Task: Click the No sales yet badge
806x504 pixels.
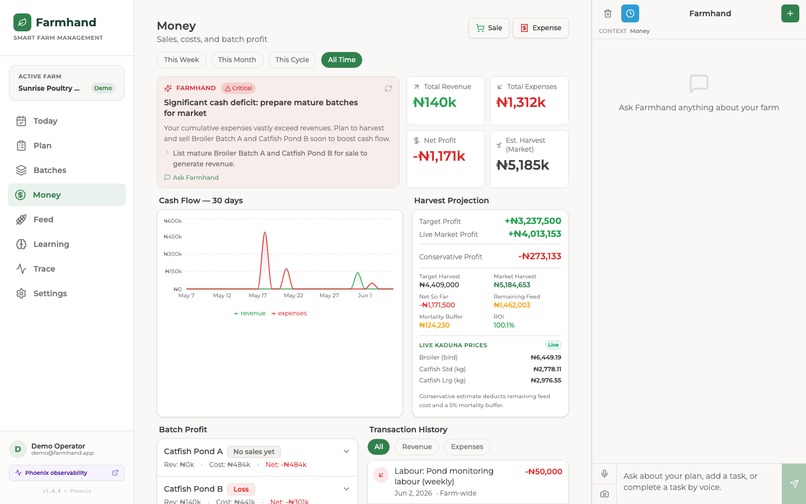Action: pyautogui.click(x=254, y=452)
